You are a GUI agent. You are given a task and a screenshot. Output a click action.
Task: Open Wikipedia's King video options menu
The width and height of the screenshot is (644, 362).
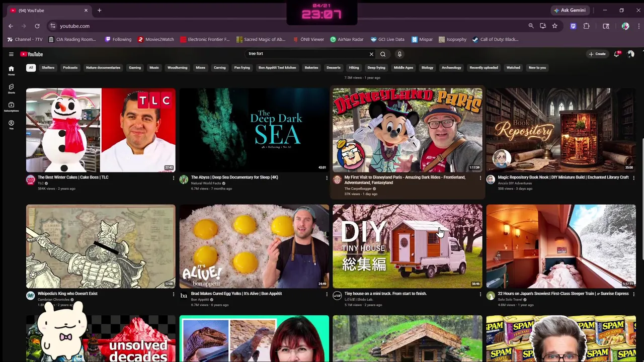click(174, 294)
